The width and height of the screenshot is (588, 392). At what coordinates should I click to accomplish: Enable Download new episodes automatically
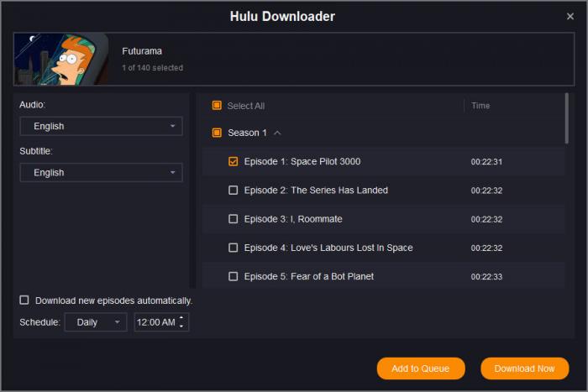click(x=24, y=301)
